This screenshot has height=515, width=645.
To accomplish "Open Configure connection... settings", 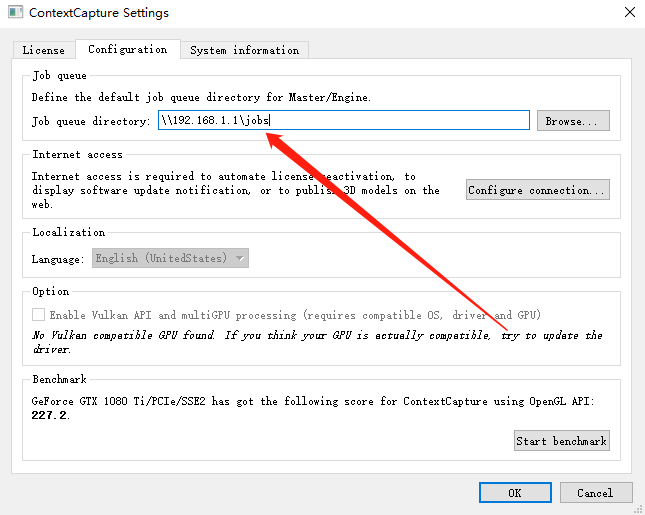I will (x=537, y=190).
